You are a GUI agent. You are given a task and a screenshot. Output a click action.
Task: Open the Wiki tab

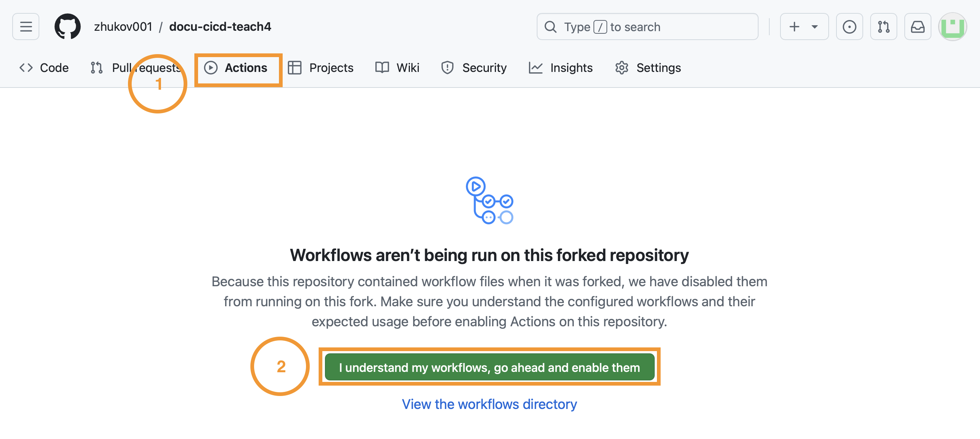[397, 68]
